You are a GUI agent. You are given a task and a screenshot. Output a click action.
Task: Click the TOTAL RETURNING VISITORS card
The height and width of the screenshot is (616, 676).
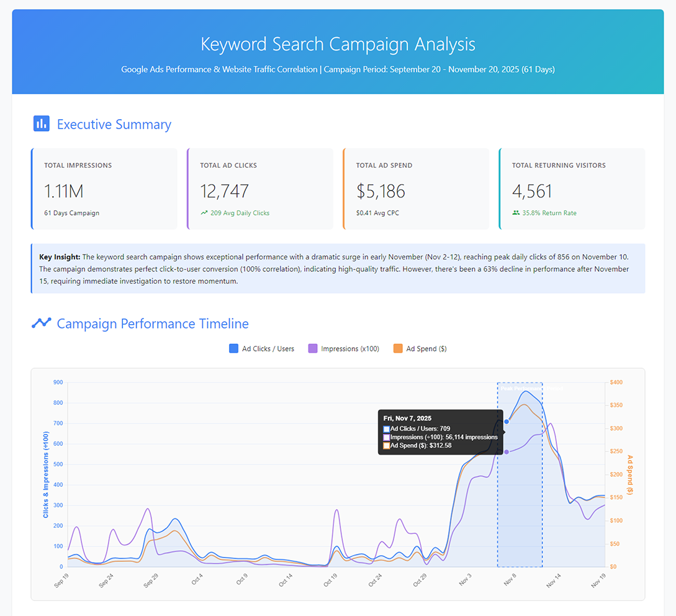click(x=571, y=188)
